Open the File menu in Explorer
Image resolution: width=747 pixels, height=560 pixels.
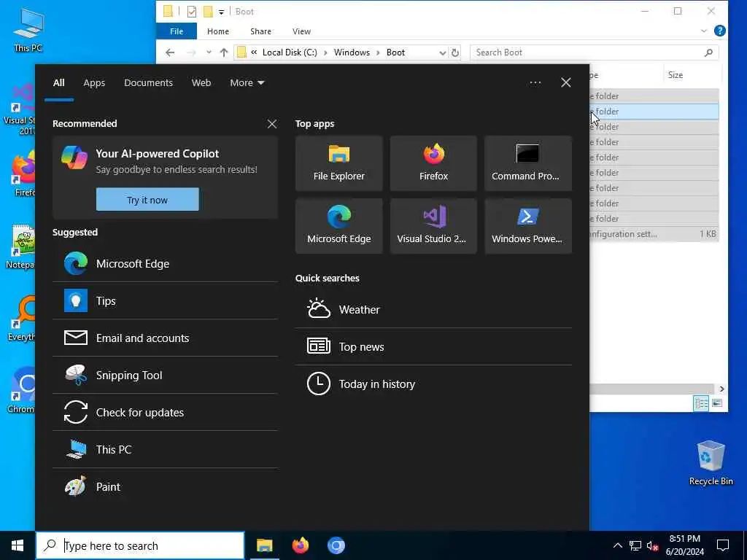pos(177,31)
